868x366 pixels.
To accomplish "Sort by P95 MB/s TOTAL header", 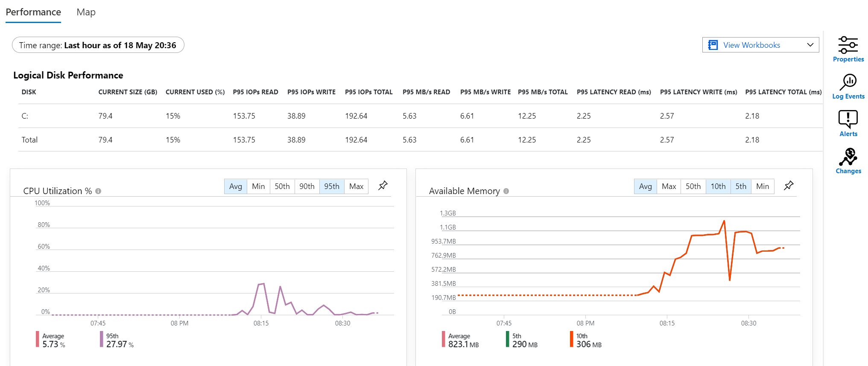I will [543, 92].
